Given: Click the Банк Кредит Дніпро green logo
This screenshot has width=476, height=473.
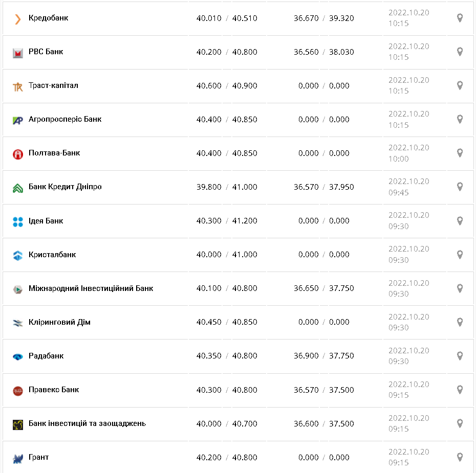Looking at the screenshot, I should pos(18,188).
